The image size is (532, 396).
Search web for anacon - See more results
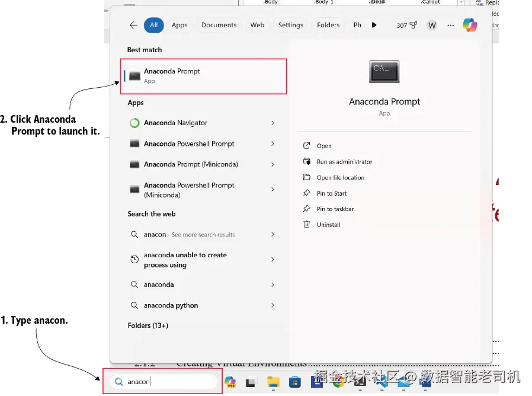203,234
